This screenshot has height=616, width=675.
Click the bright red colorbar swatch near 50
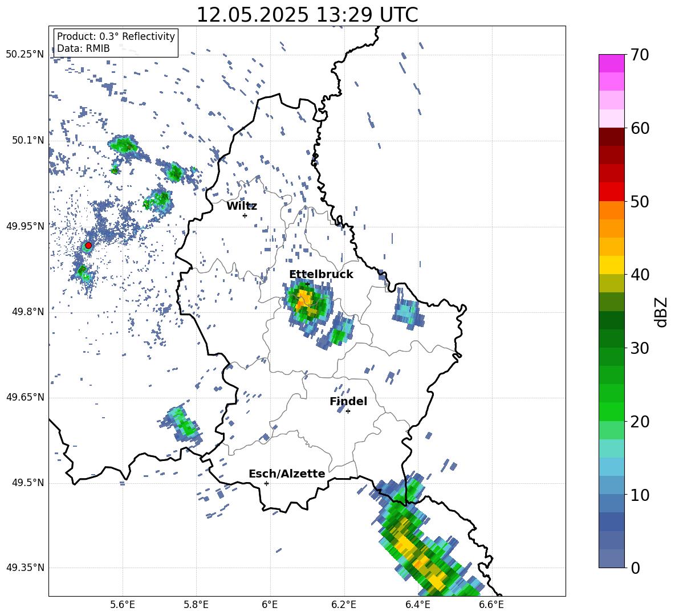pos(612,192)
